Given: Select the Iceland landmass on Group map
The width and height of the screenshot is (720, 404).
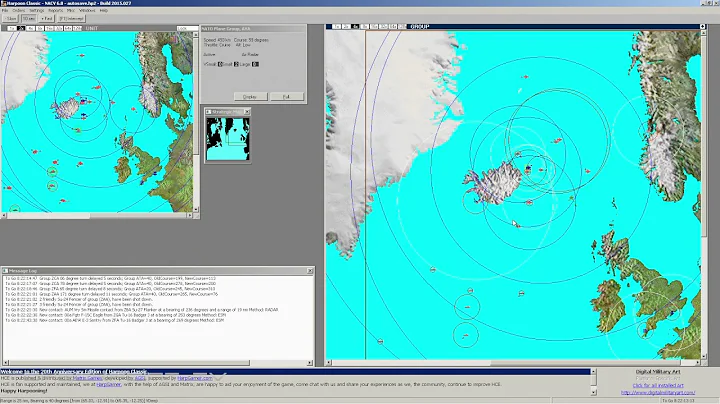Looking at the screenshot, I should pyautogui.click(x=493, y=183).
